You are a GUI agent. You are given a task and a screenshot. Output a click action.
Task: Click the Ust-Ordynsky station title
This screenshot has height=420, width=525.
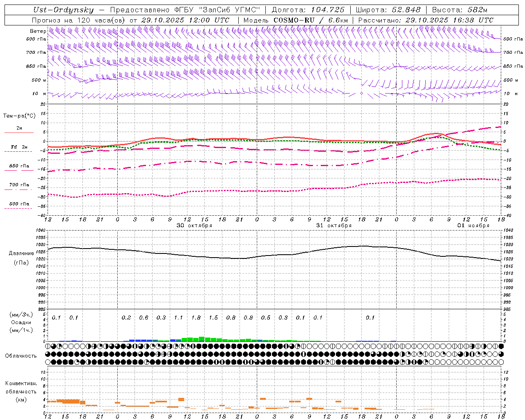pos(63,10)
